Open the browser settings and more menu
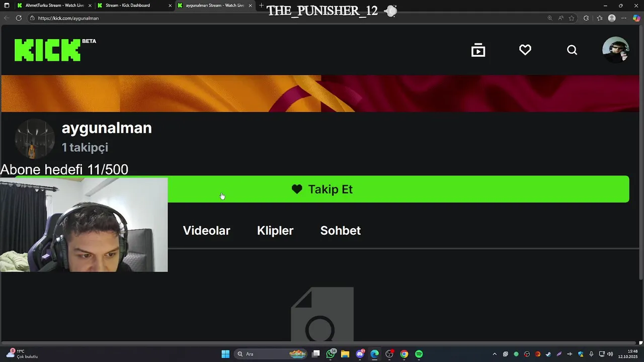The width and height of the screenshot is (644, 362). [624, 18]
